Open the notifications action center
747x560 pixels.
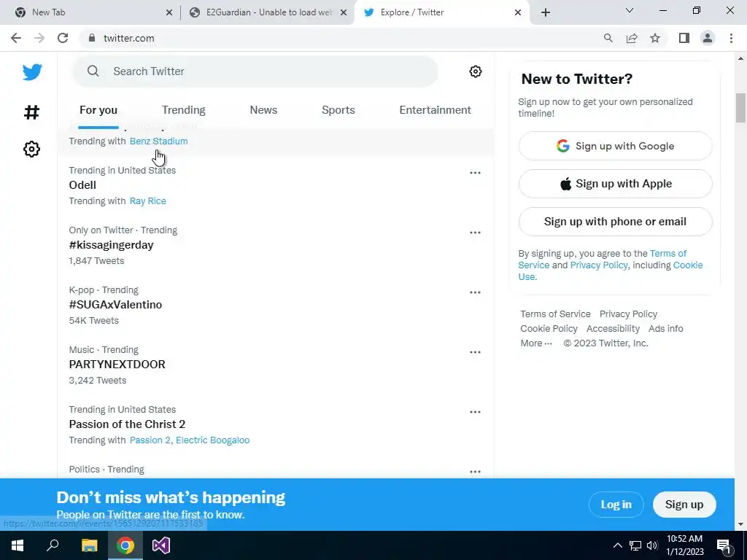[723, 545]
